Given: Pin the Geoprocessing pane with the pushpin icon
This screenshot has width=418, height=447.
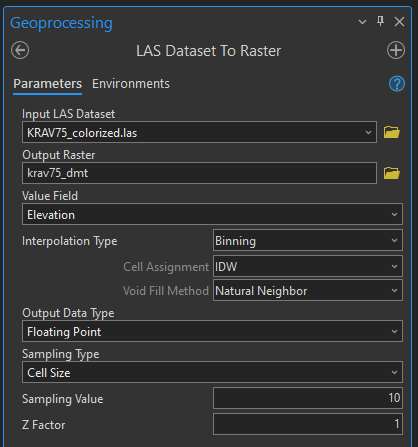Looking at the screenshot, I should coord(380,21).
